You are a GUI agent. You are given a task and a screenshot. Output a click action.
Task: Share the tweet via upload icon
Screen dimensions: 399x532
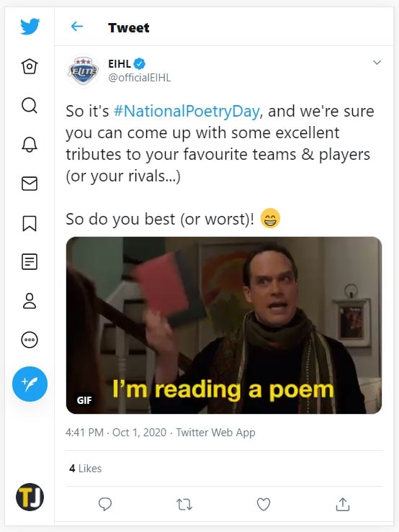(343, 504)
